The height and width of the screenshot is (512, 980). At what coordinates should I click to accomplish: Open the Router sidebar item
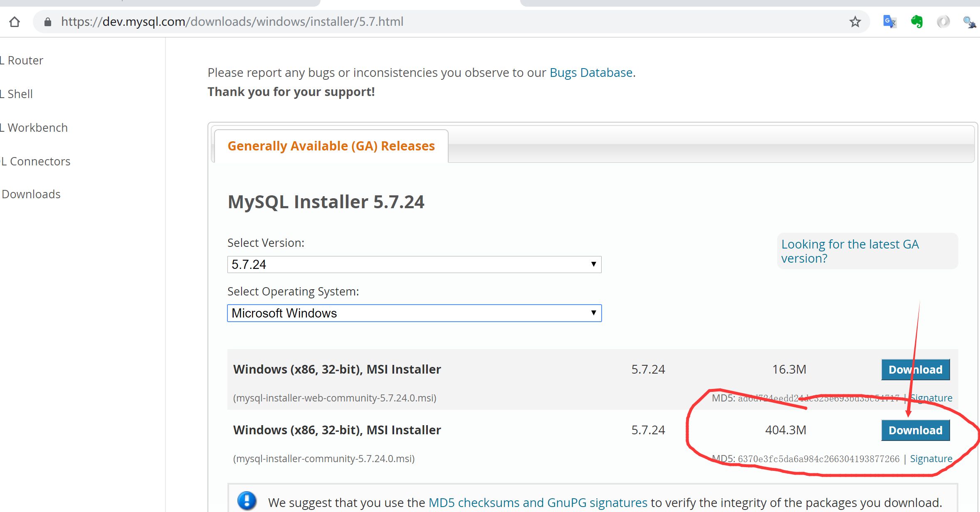pyautogui.click(x=22, y=60)
